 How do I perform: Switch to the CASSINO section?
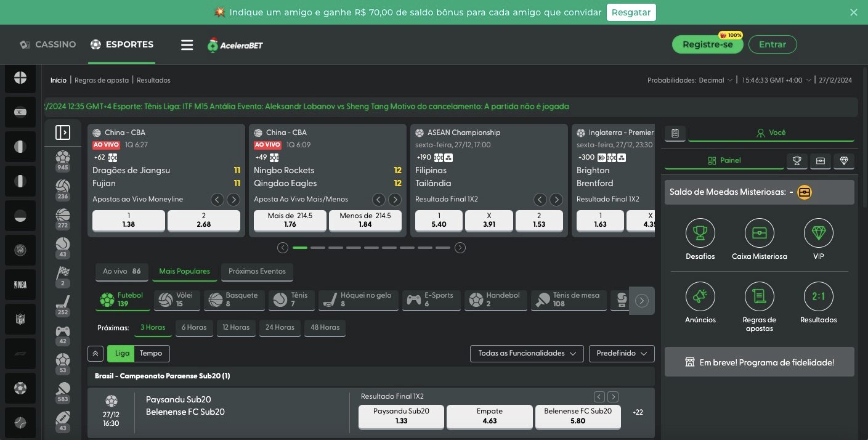[x=47, y=45]
